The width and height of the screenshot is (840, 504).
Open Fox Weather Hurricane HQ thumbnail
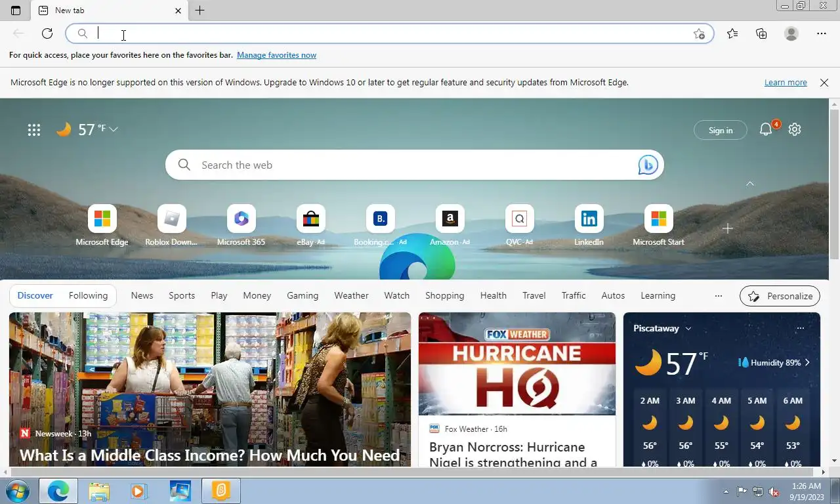pyautogui.click(x=517, y=364)
